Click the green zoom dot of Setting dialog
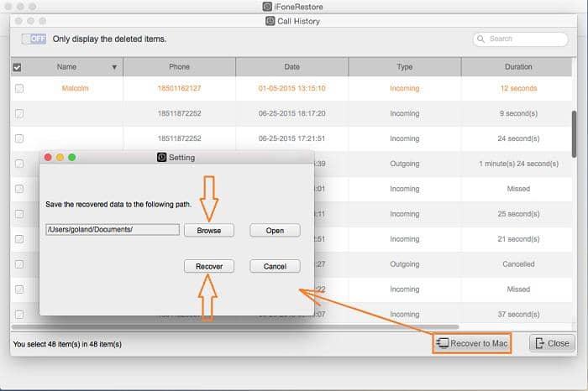588x391 pixels. tap(71, 157)
